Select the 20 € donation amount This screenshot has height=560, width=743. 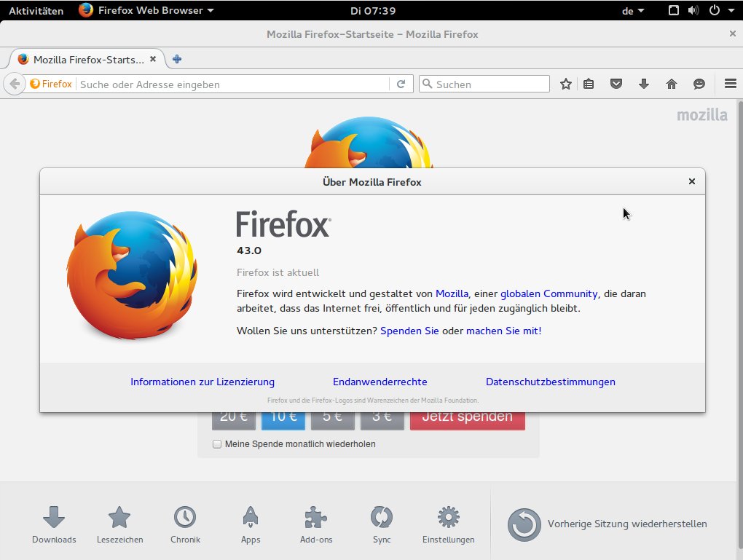pos(234,421)
